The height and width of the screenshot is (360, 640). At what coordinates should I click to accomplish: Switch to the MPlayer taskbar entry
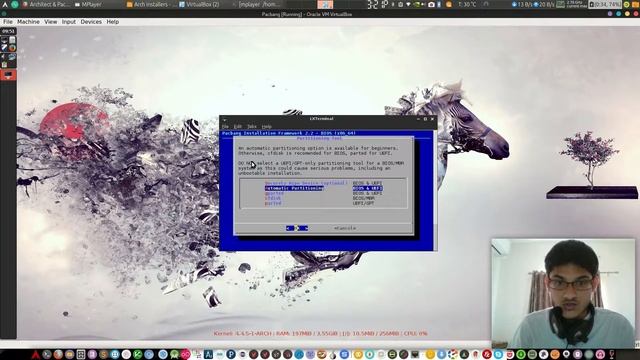pos(89,4)
